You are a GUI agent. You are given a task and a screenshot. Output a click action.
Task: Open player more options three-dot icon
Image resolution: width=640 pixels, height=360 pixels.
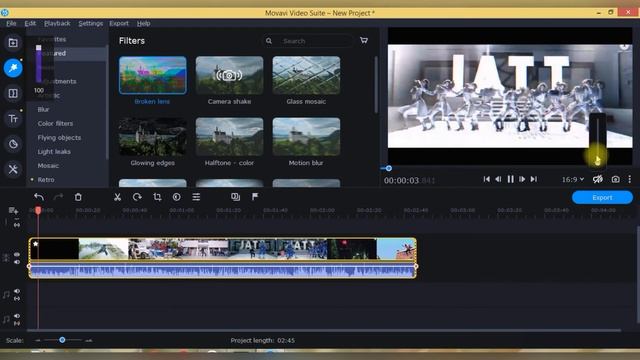[630, 179]
